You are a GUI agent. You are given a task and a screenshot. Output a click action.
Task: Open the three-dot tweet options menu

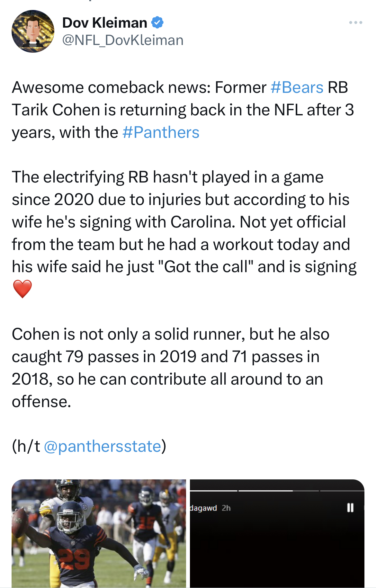click(x=356, y=22)
